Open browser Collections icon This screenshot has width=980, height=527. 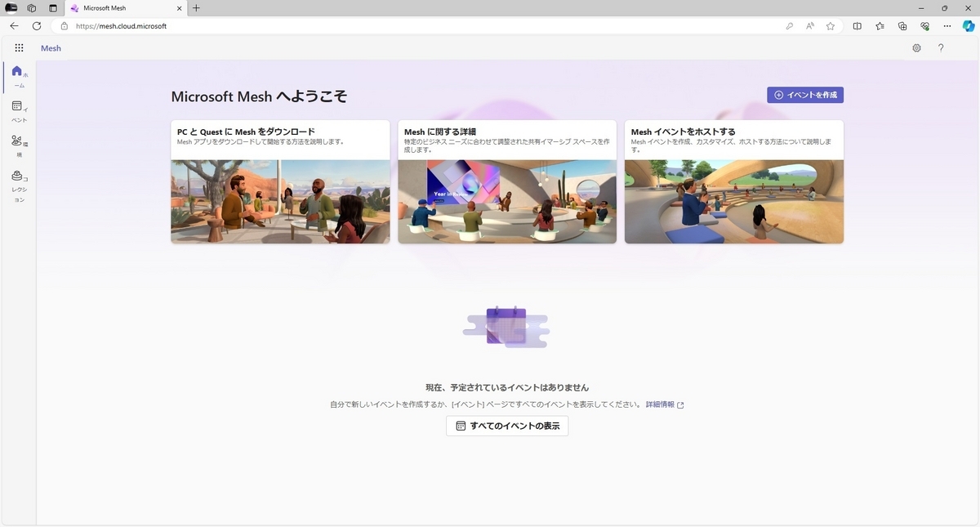902,26
